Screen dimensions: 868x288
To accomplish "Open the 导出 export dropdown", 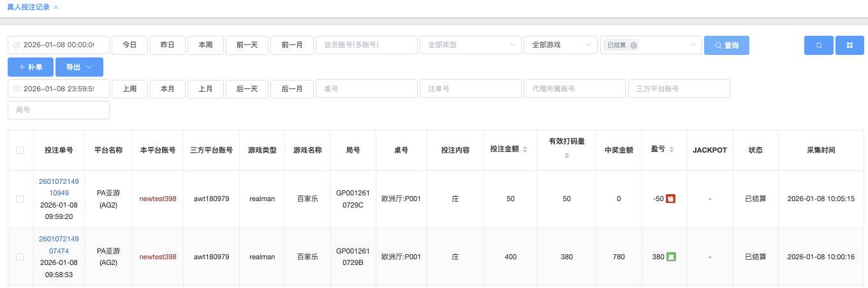I will point(79,67).
